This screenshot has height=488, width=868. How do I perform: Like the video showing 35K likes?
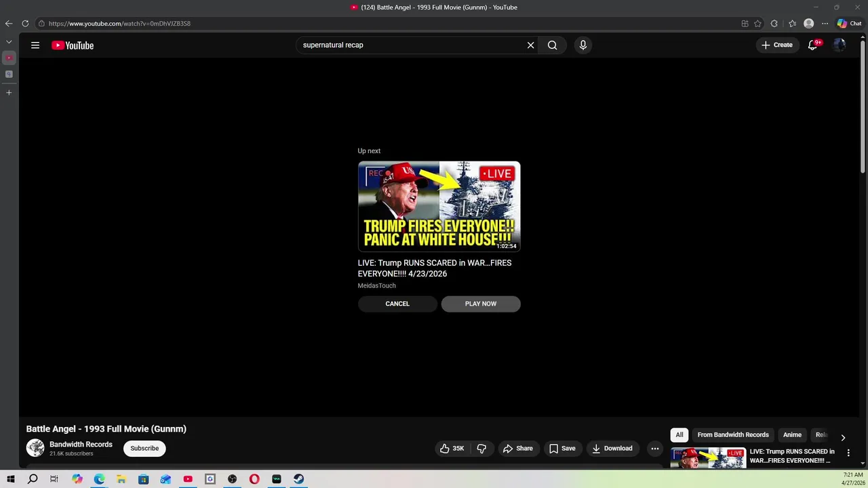point(452,448)
